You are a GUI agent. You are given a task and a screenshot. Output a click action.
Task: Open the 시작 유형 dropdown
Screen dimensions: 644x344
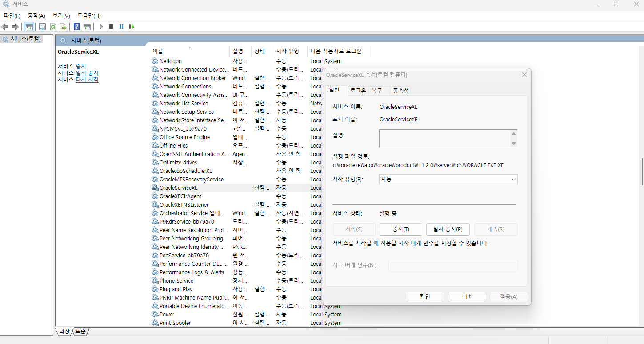(x=448, y=179)
